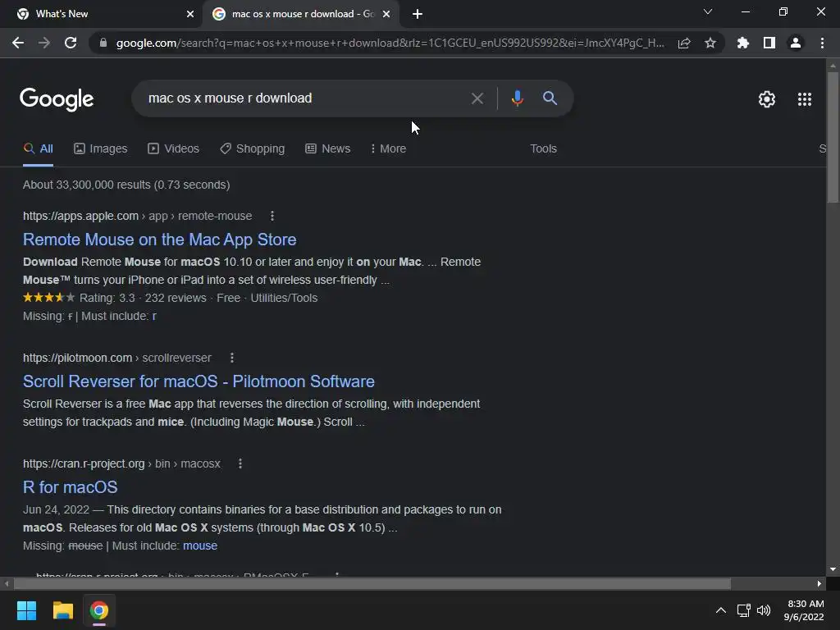Toggle Chrome side panel
The height and width of the screenshot is (630, 840).
(769, 43)
